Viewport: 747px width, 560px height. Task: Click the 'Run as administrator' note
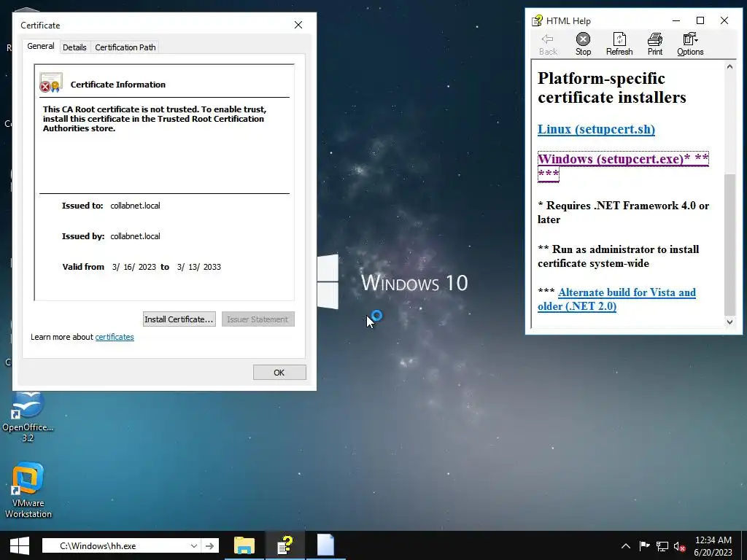[x=618, y=256]
